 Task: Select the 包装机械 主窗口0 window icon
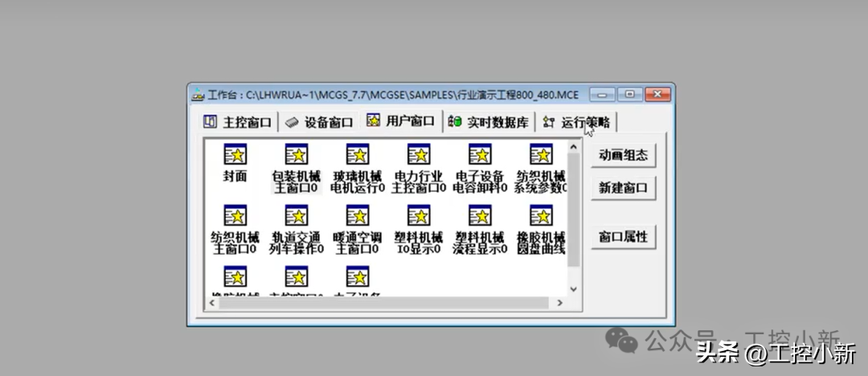(297, 155)
